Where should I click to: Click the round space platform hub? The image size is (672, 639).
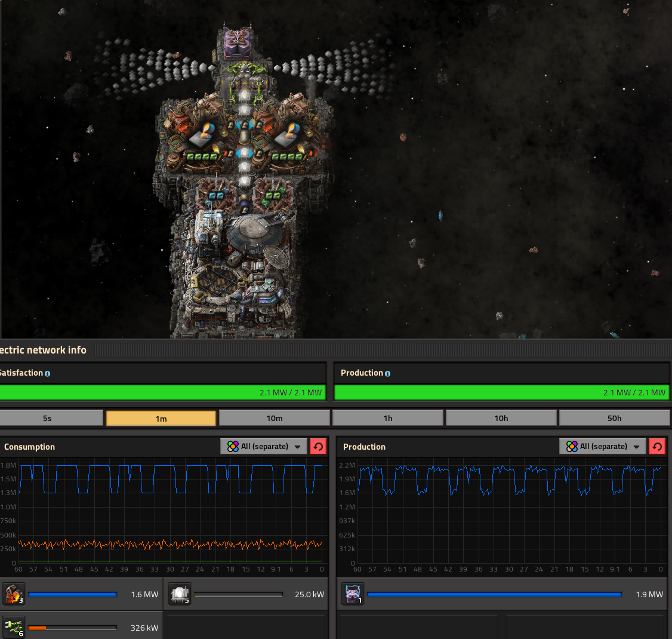pos(254,232)
